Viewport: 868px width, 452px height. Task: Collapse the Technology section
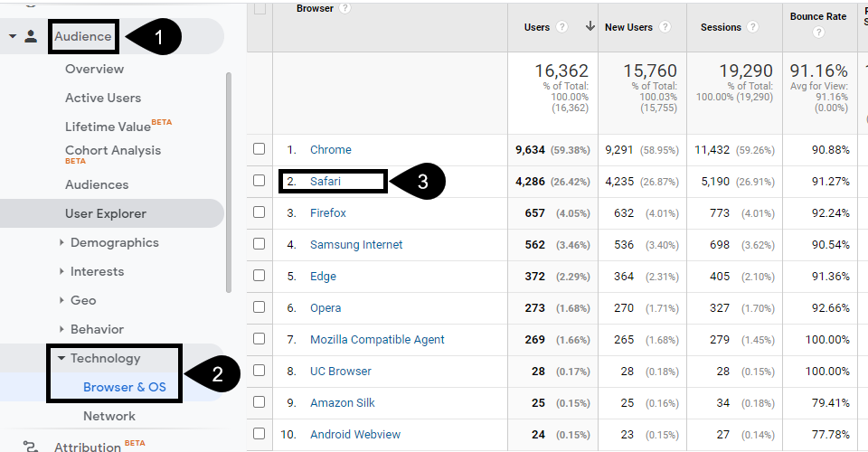click(61, 358)
